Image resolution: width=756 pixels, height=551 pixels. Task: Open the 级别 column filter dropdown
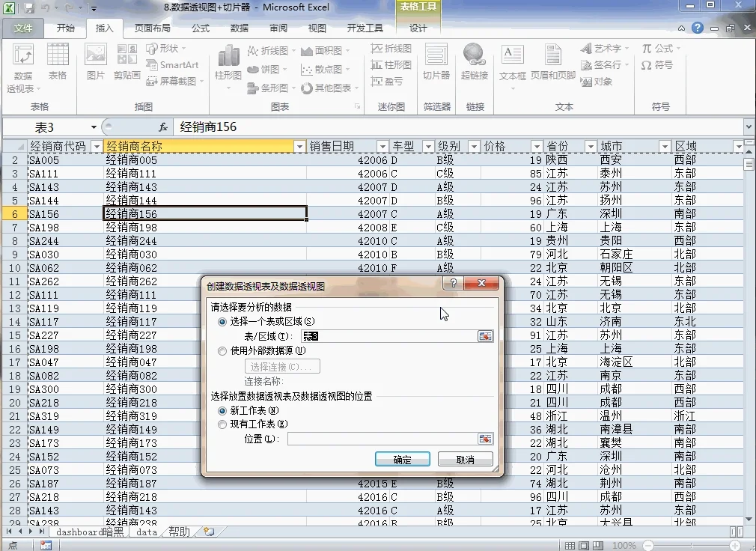(474, 147)
